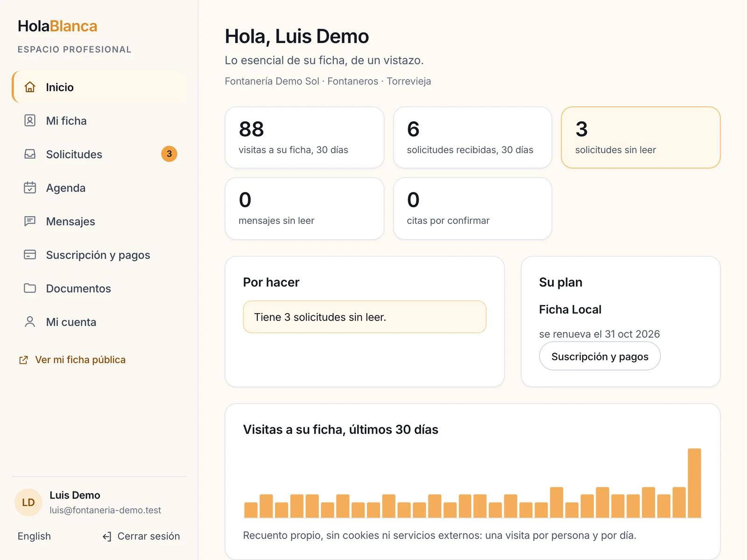Screen dimensions: 747x560
Task: Open the 'Tiene 3 solicitudes sin leer.' notice
Action: [365, 317]
